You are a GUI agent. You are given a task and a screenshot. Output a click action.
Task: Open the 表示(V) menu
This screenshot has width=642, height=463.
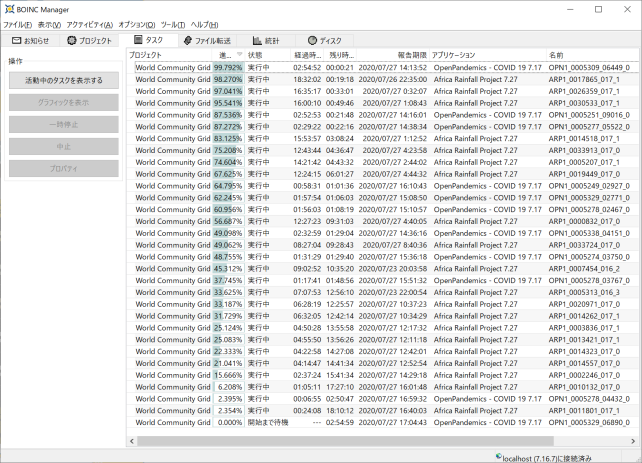[x=49, y=25]
